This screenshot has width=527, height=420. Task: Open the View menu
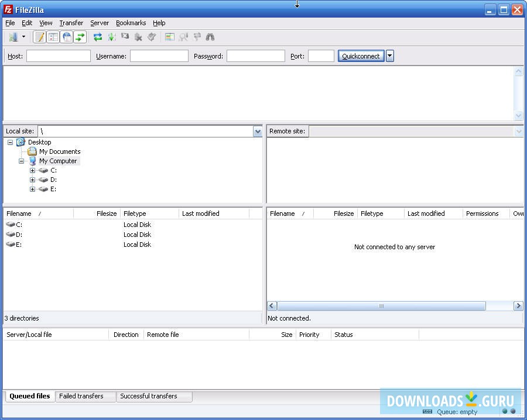click(46, 23)
